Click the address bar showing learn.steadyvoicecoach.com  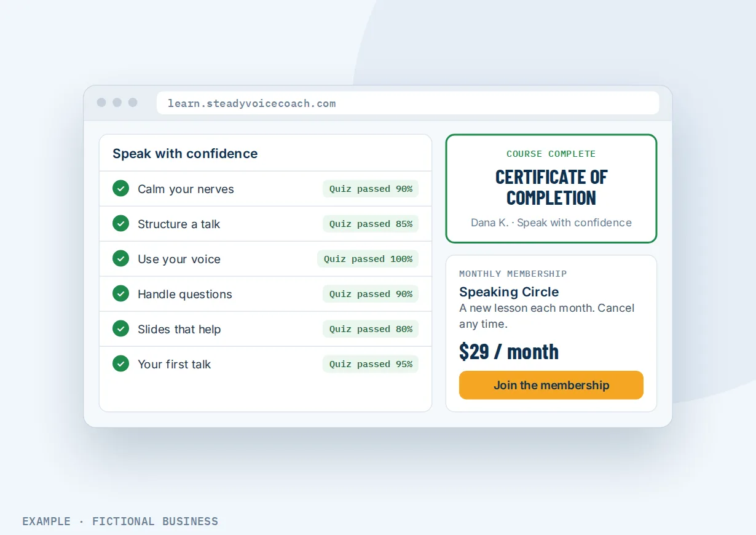coord(408,103)
